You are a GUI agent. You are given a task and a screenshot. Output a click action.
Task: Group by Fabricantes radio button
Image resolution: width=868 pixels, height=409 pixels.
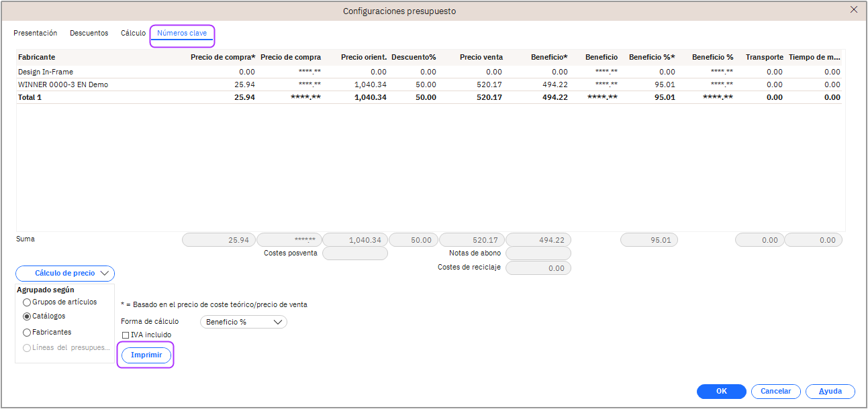pos(28,333)
